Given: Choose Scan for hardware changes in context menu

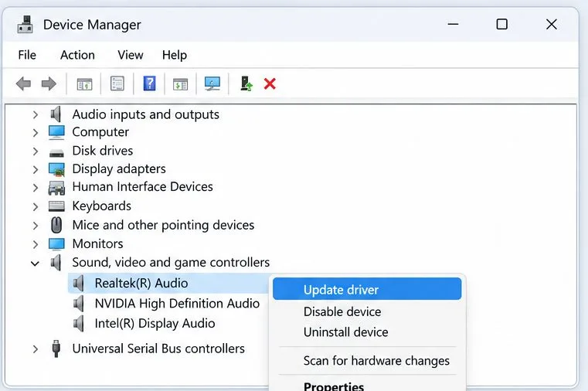Looking at the screenshot, I should (x=367, y=361).
